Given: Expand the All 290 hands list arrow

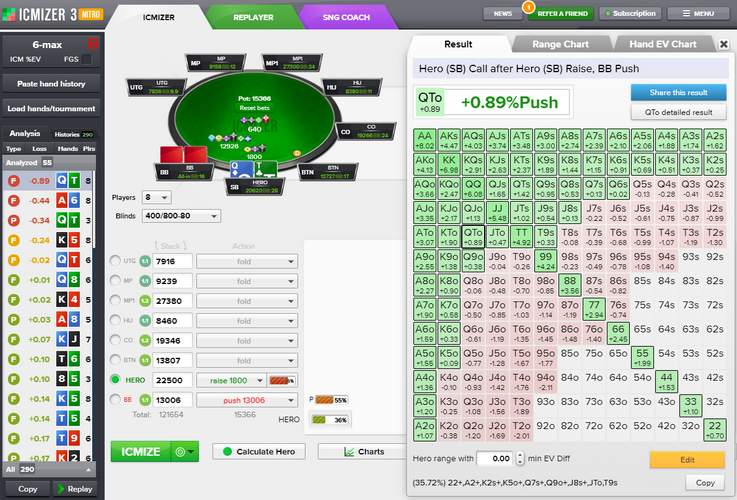Looking at the screenshot, I should coord(88,469).
